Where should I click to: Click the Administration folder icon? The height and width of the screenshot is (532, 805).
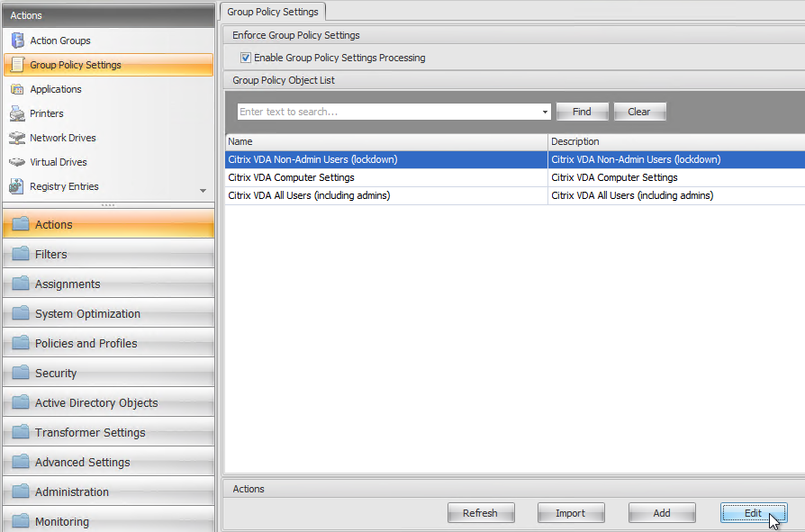pyautogui.click(x=21, y=492)
